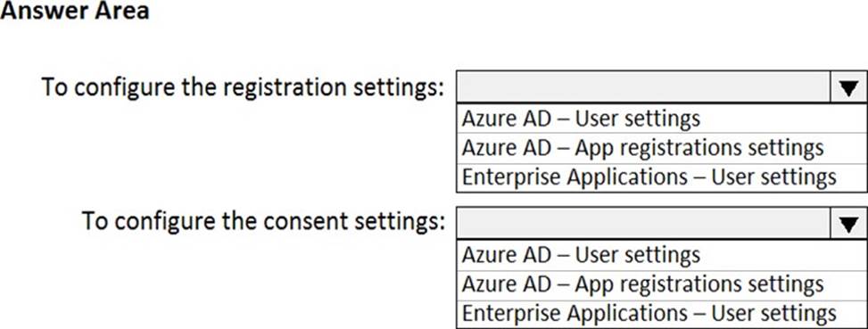
Task: Choose Enterprise Applications – User settings for registration
Action: pyautogui.click(x=661, y=177)
